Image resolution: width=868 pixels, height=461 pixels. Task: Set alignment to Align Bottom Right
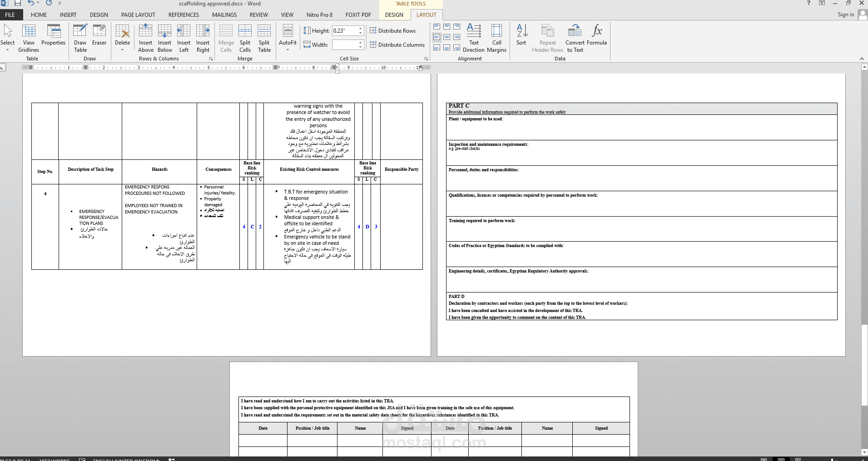456,48
